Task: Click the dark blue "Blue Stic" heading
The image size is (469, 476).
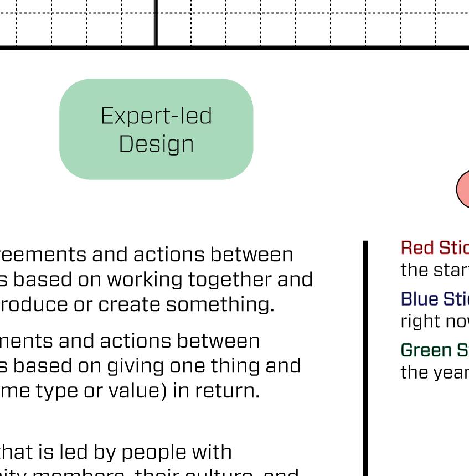Action: click(434, 299)
